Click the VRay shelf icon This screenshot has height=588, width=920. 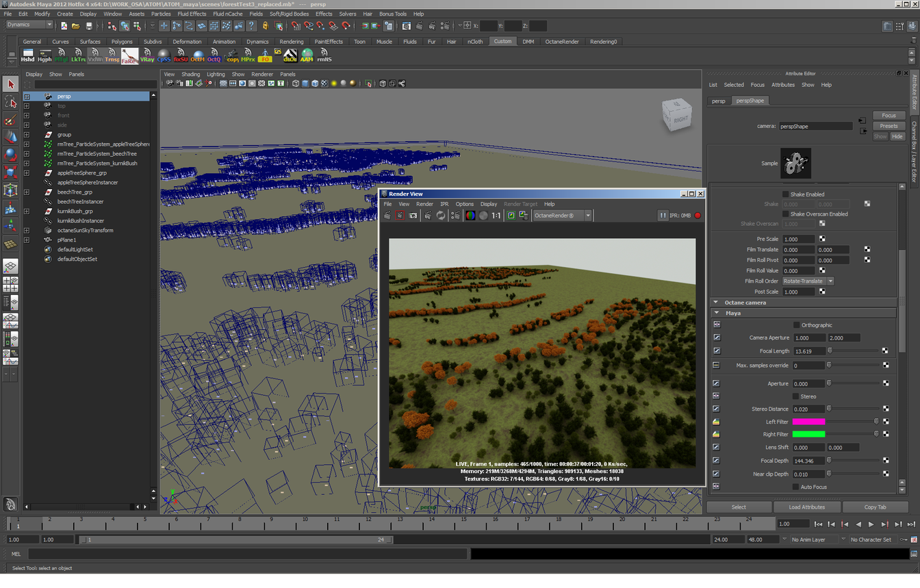[146, 55]
